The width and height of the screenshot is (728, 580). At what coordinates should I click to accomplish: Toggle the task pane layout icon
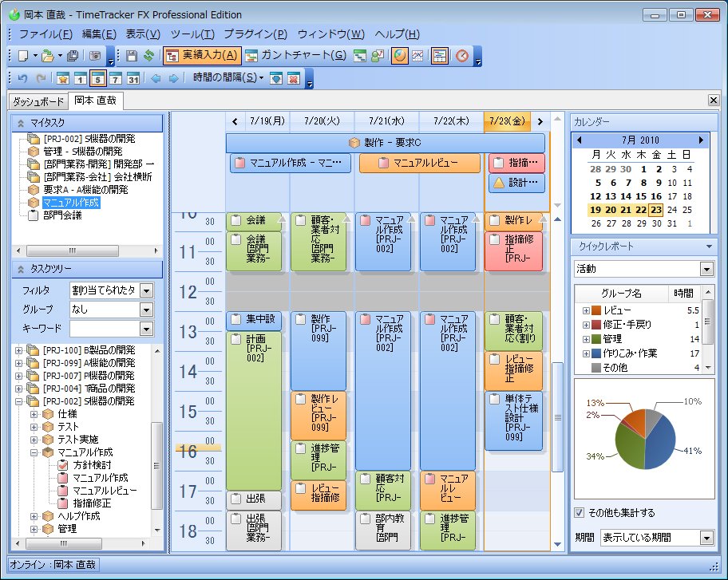point(439,56)
